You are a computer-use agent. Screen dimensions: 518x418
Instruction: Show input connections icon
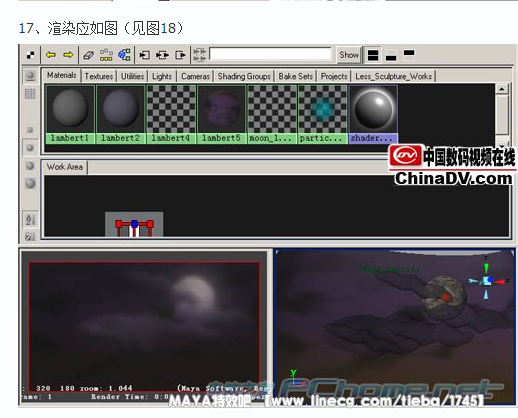(x=144, y=55)
